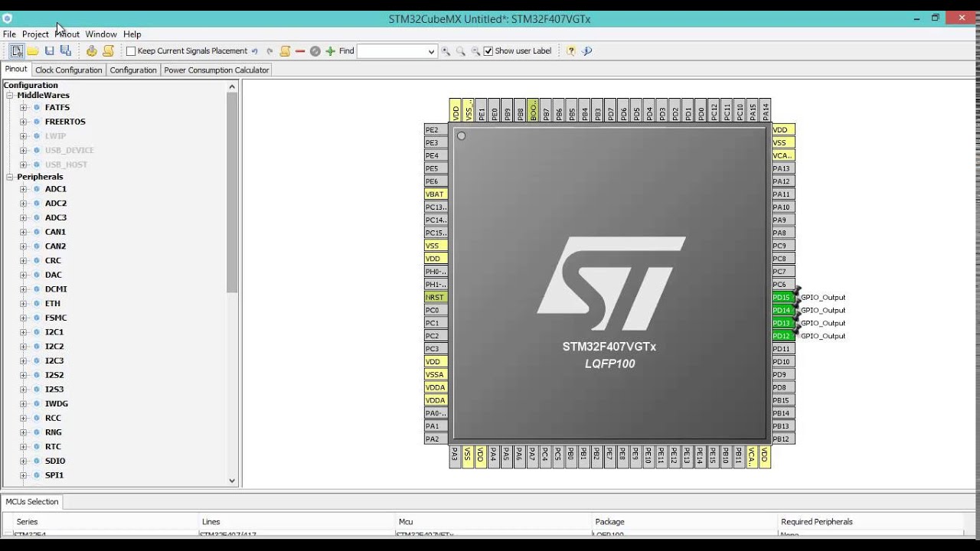980x551 pixels.
Task: Click the generate report icon next to Save As
Action: 91,51
